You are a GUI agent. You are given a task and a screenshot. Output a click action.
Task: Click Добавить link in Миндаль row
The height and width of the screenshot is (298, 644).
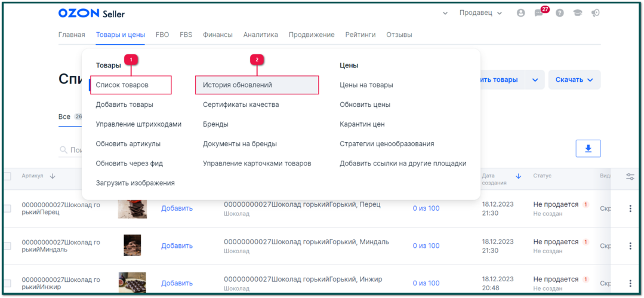coord(177,246)
